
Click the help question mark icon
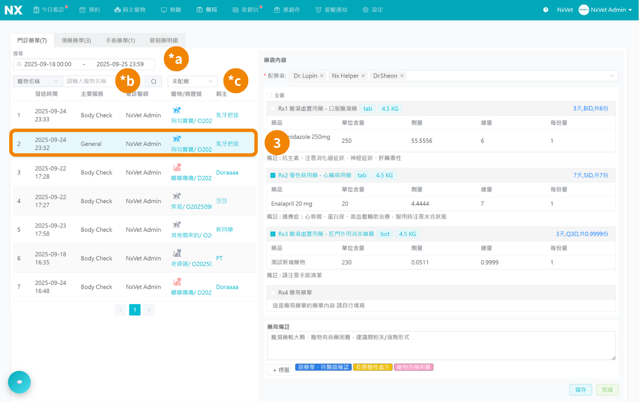click(546, 10)
